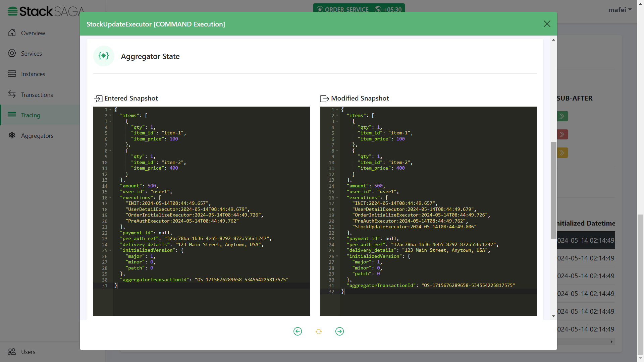This screenshot has height=362, width=644.
Task: Click the Aggregator State icon
Action: click(x=104, y=56)
